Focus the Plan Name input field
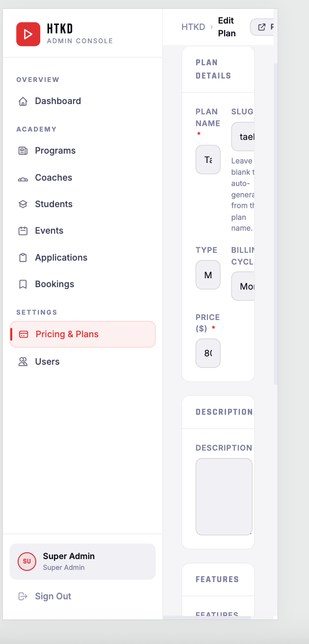 pyautogui.click(x=208, y=160)
